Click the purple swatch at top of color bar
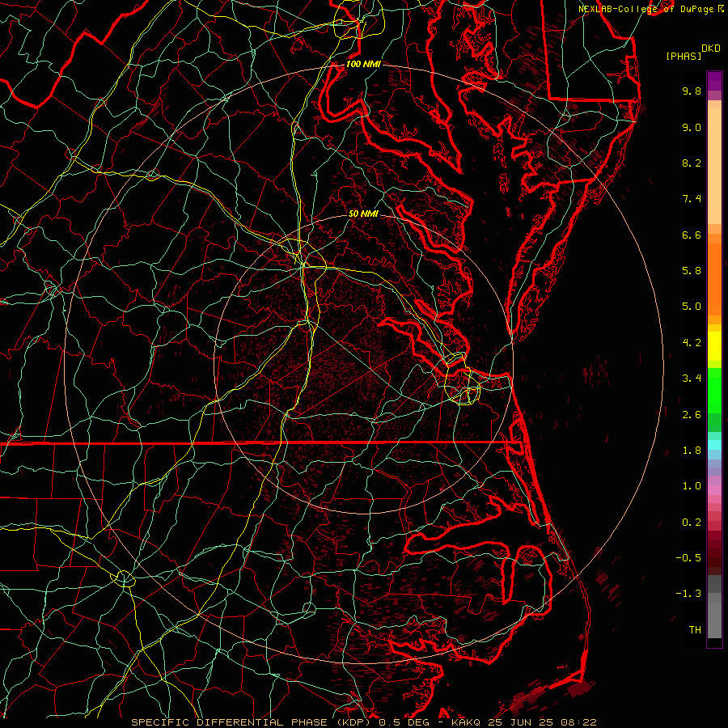 coord(714,81)
